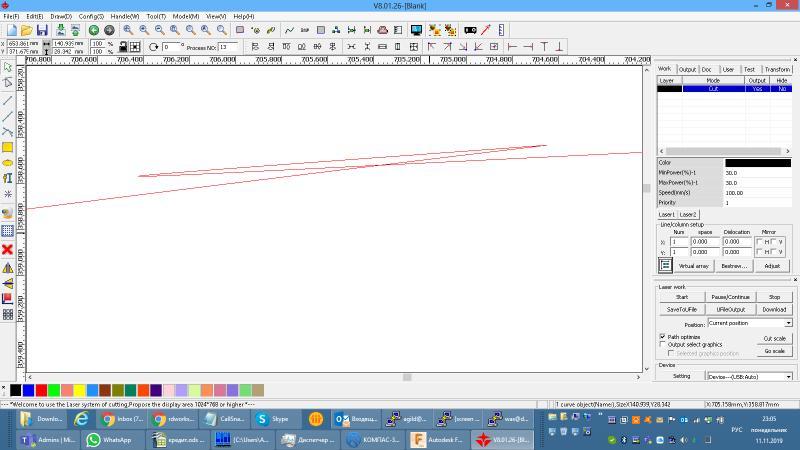Click the Import file icon
The height and width of the screenshot is (450, 800).
coord(60,30)
